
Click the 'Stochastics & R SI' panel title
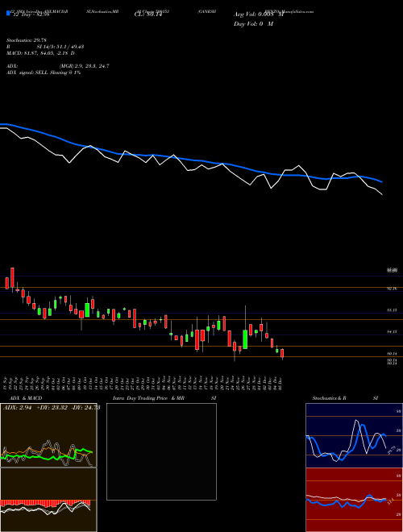tap(345, 398)
